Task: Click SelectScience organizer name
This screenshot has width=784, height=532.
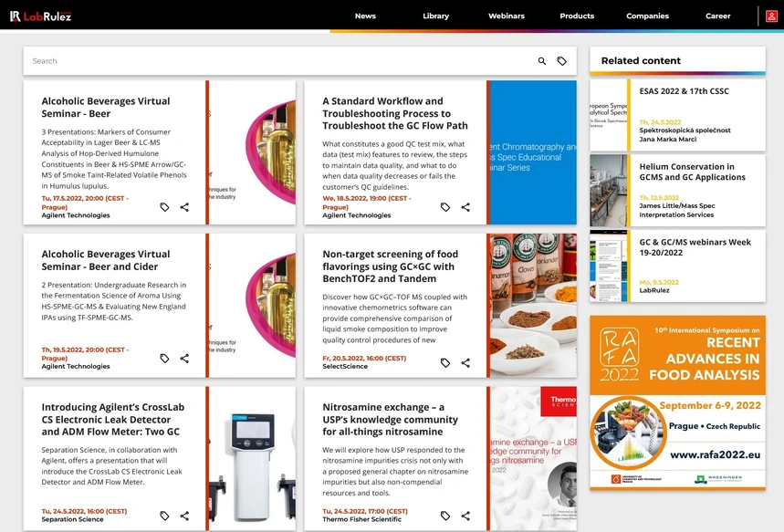Action: pos(345,367)
